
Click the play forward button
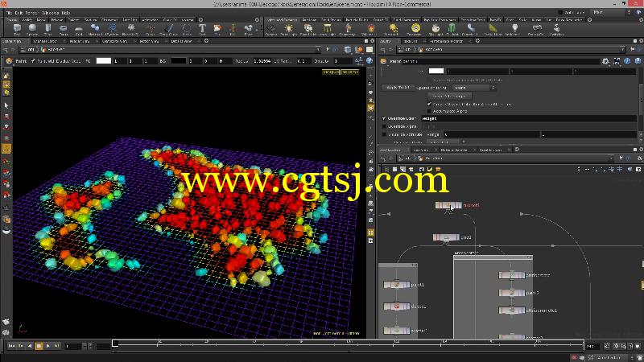click(48, 346)
